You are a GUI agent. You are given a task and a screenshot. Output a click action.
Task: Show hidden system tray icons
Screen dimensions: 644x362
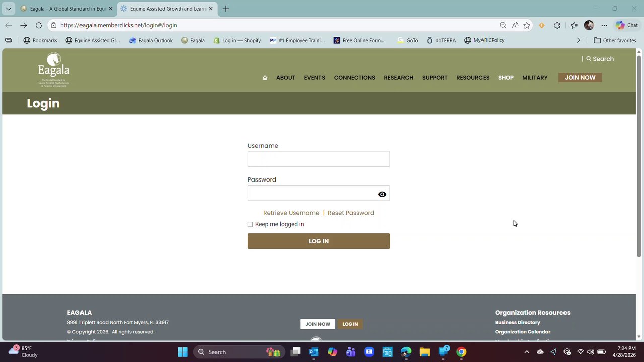527,352
